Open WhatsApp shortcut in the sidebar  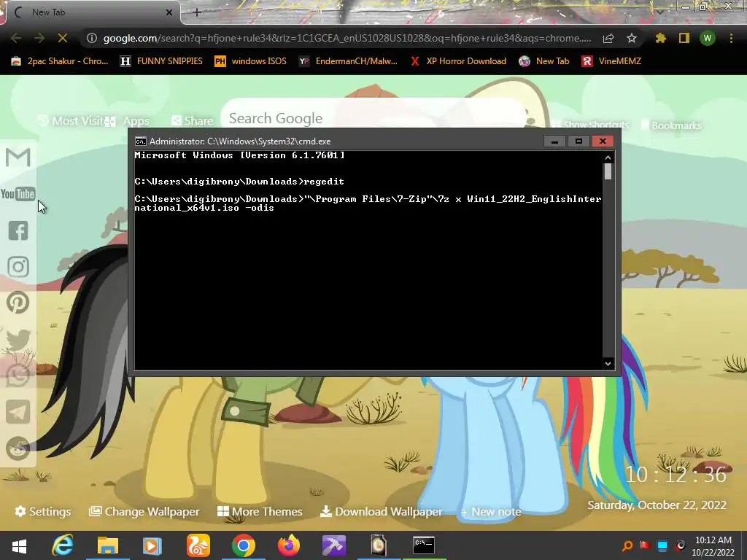pos(18,376)
